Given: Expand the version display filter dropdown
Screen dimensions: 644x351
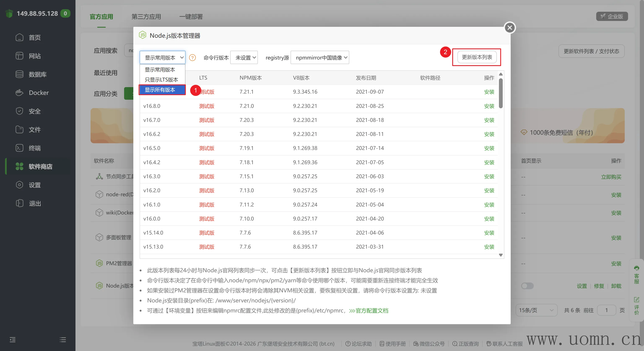Looking at the screenshot, I should click(x=162, y=58).
